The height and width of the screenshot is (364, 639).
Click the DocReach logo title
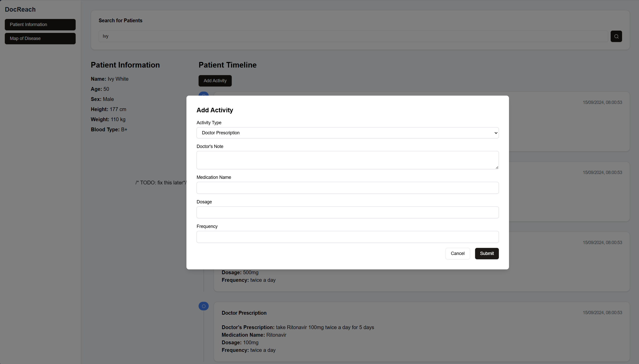20,9
